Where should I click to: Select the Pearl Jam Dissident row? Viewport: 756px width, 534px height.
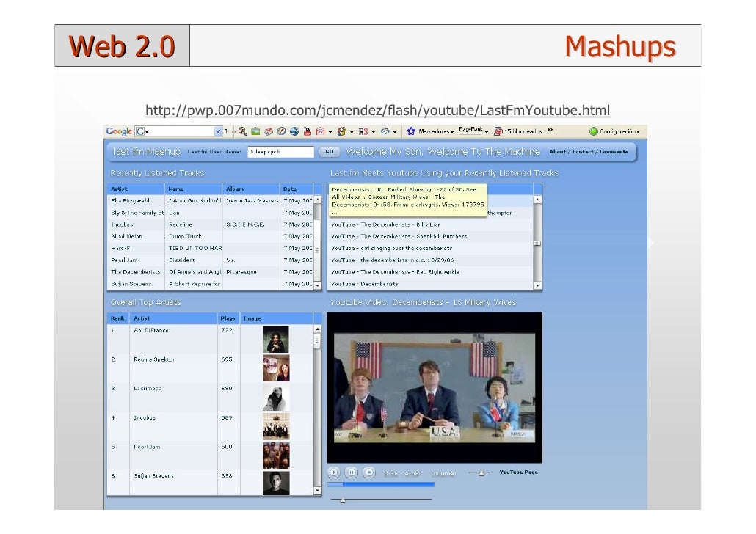210,260
